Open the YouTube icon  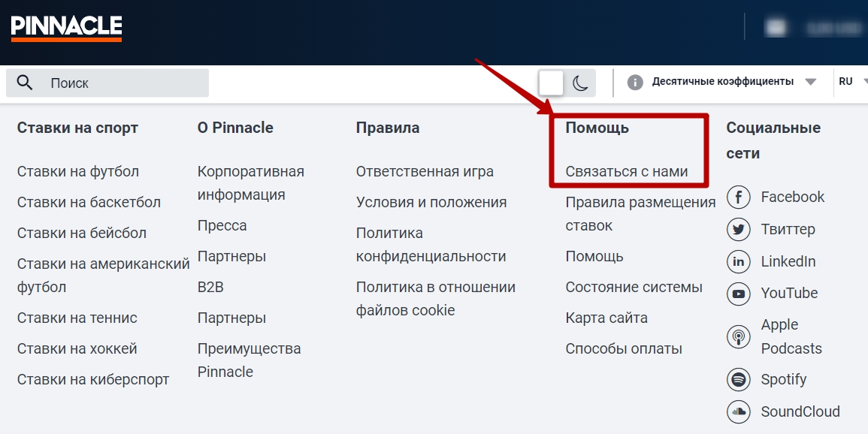(x=739, y=294)
